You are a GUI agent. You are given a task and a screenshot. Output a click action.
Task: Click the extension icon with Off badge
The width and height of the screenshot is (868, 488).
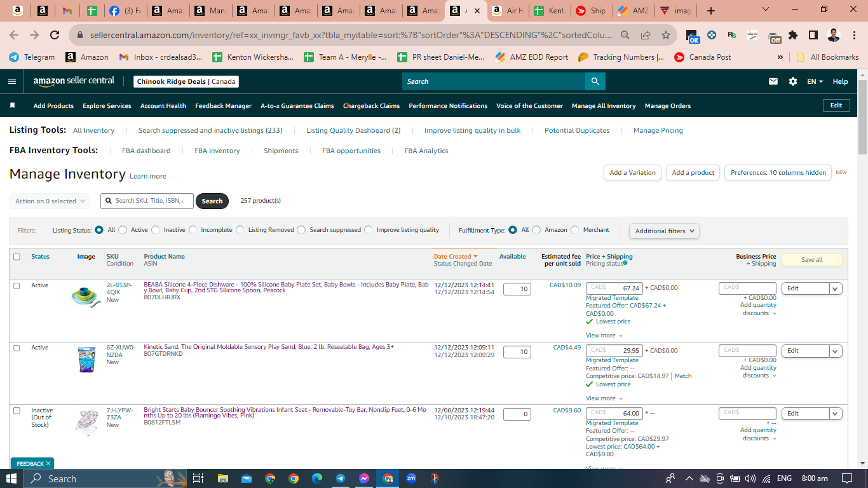pos(773,37)
